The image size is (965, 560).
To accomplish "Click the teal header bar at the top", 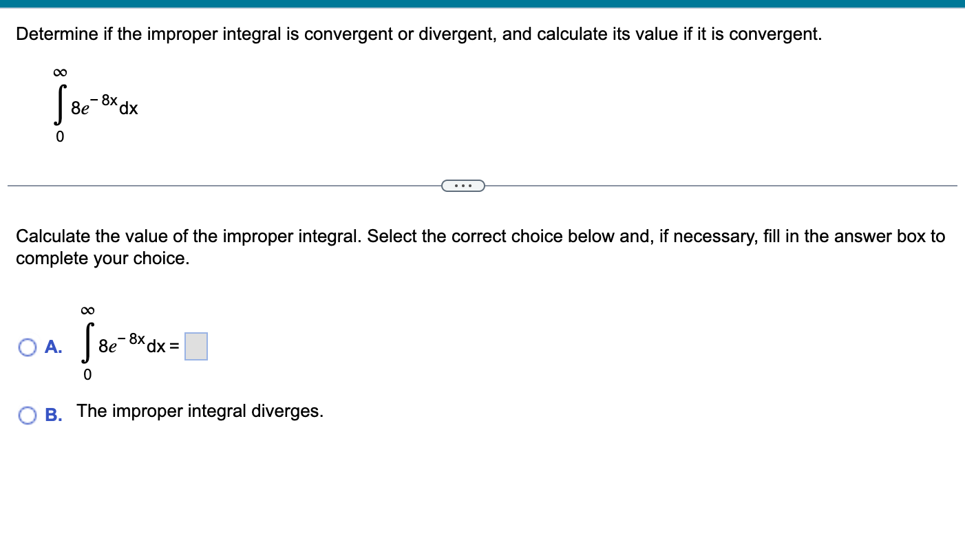I will [482, 4].
